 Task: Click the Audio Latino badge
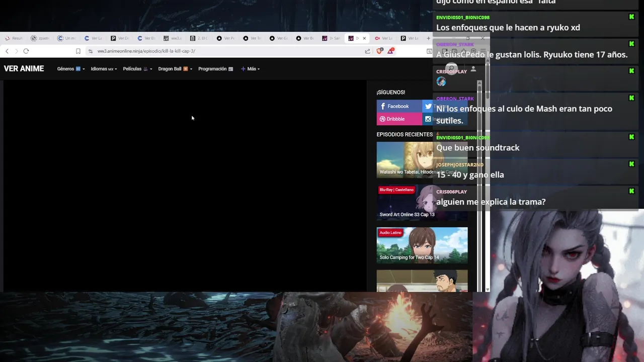[x=390, y=233]
